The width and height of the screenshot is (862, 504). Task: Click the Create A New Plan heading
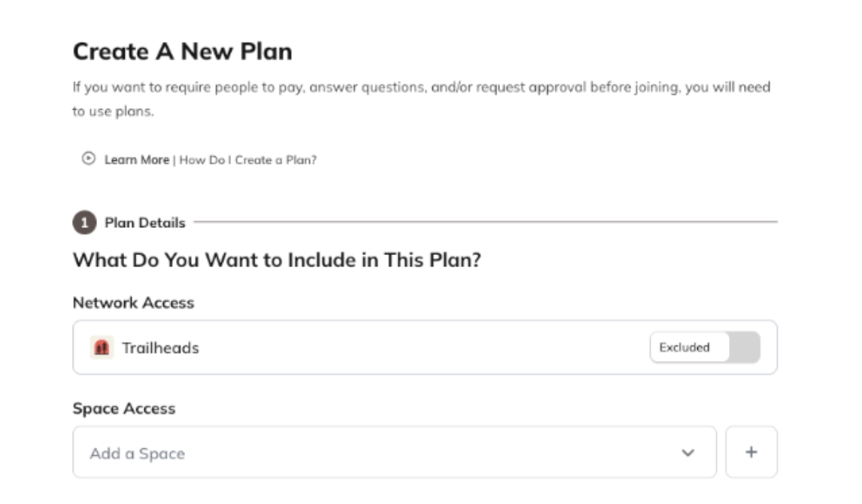click(x=182, y=52)
